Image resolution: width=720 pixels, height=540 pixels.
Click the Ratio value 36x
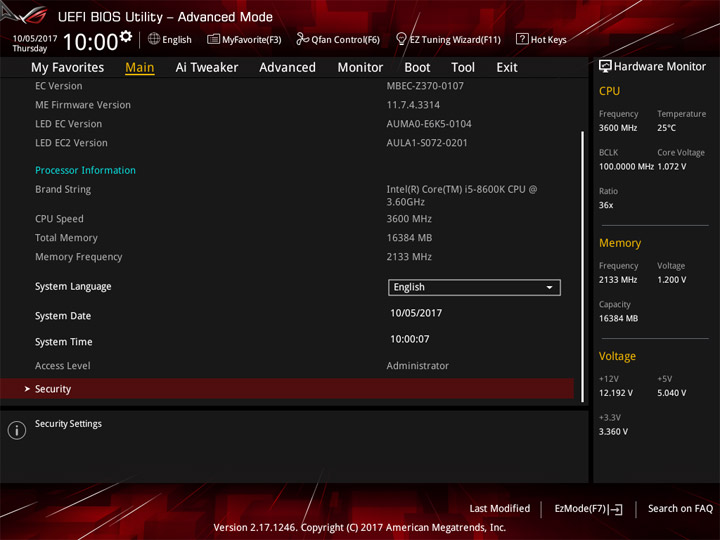(606, 205)
